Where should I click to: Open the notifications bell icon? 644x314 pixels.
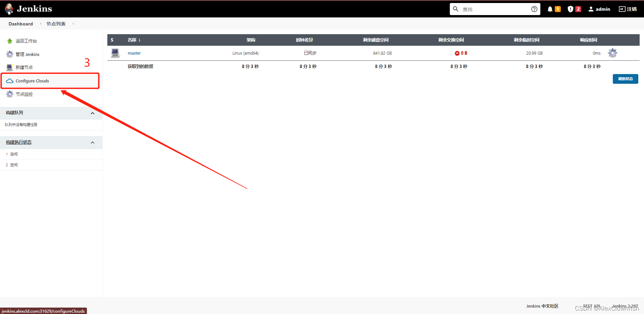click(550, 9)
